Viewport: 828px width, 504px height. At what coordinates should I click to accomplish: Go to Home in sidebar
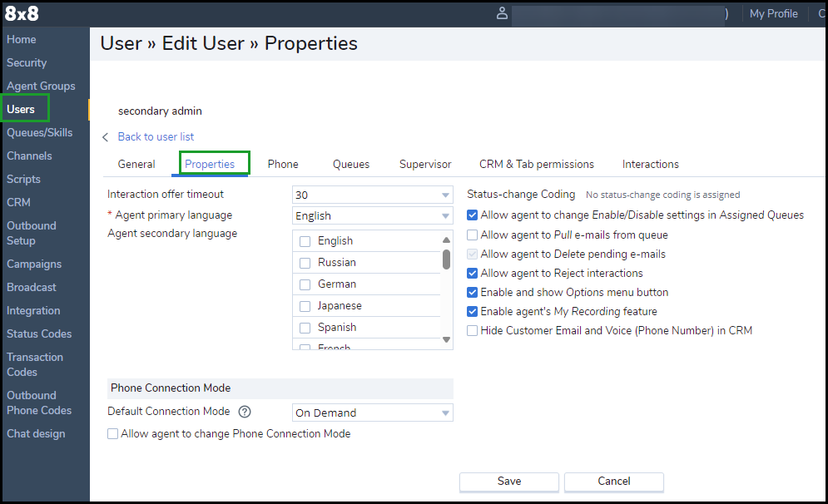(21, 40)
